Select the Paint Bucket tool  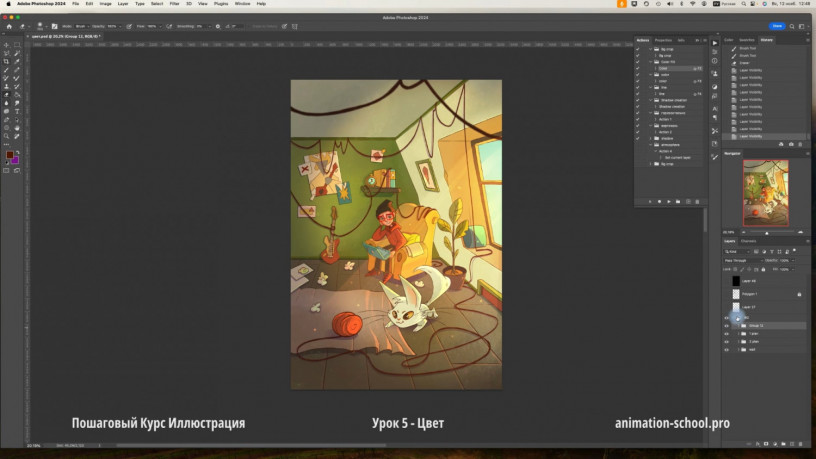coord(17,95)
